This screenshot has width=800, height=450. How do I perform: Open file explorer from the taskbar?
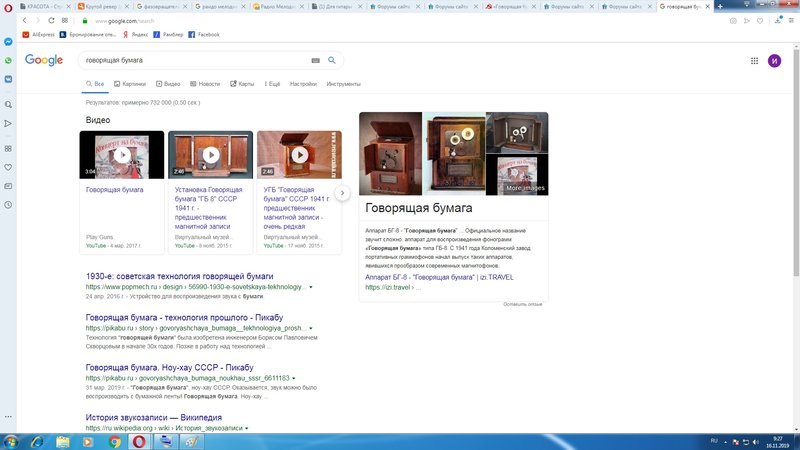point(63,441)
